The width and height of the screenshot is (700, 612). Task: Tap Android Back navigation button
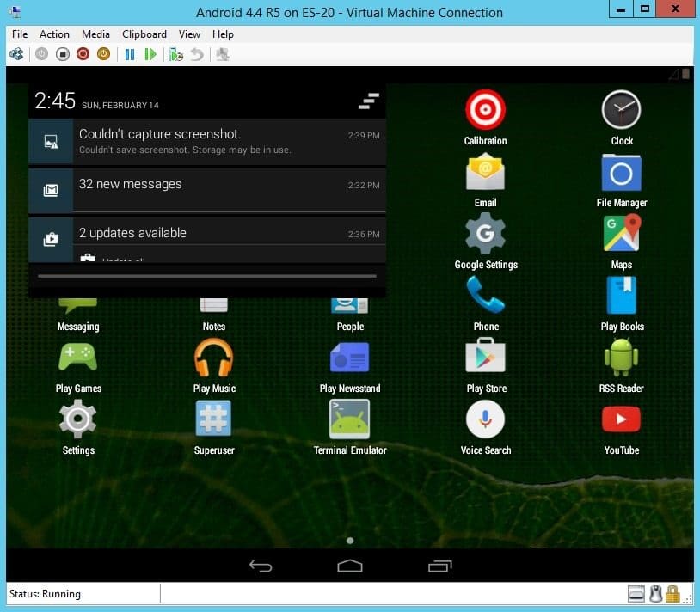click(x=261, y=566)
